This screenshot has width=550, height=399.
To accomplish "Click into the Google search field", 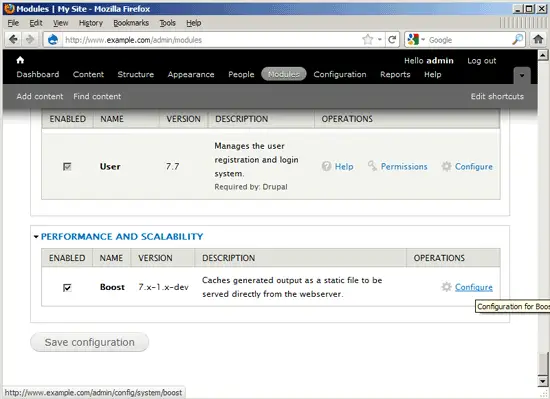I will pos(468,40).
